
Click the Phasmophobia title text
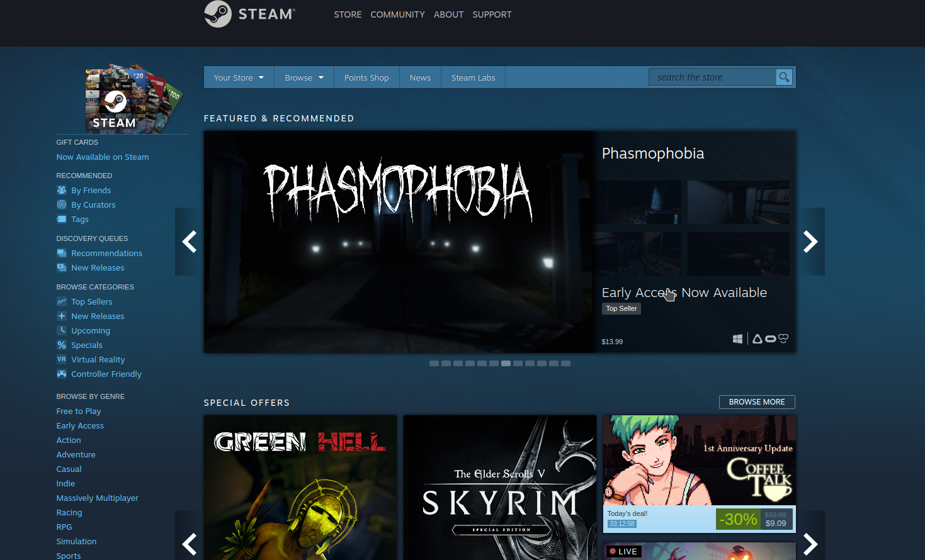(x=653, y=154)
